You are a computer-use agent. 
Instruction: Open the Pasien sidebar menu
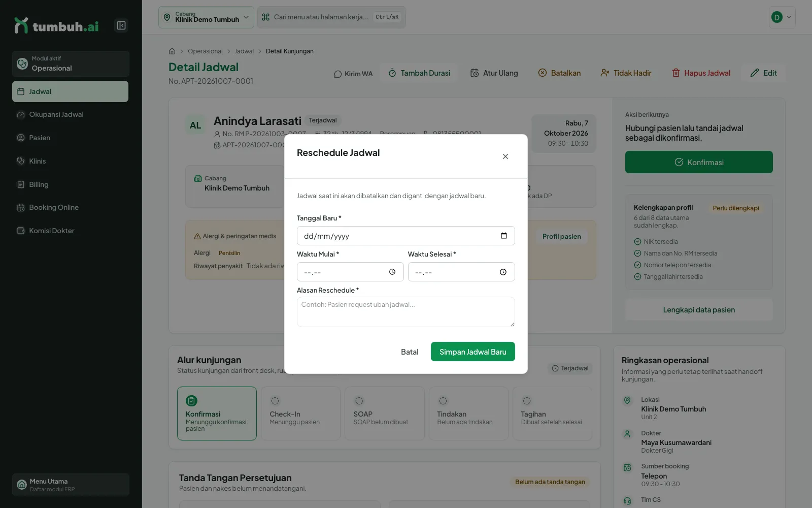pyautogui.click(x=70, y=138)
